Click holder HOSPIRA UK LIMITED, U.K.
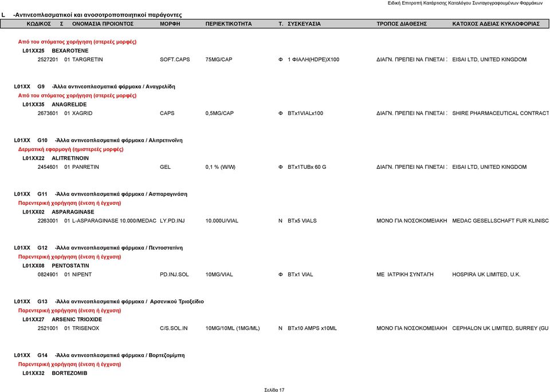550x392 pixels. [x=486, y=275]
